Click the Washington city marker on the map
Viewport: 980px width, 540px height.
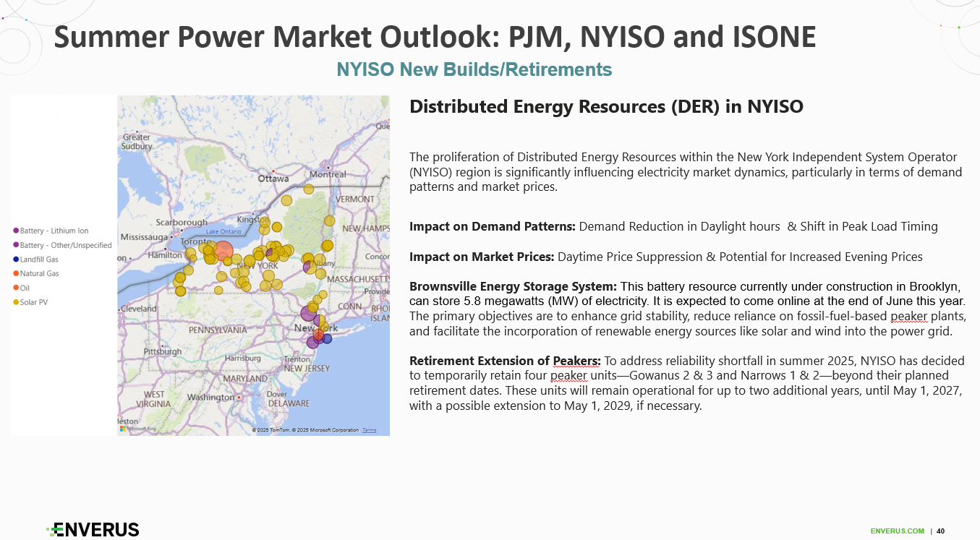pyautogui.click(x=238, y=395)
